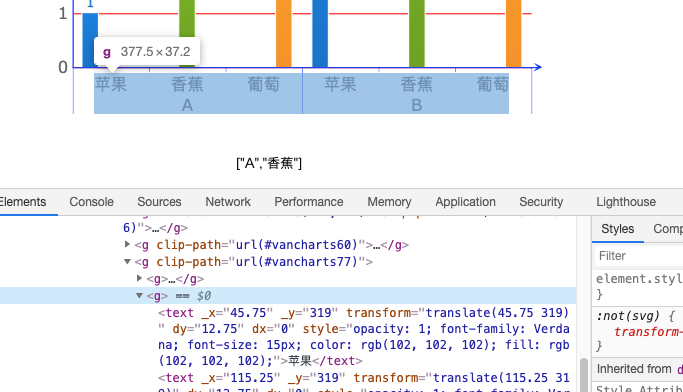The image size is (683, 392).
Task: Open the Lighthouse tab
Action: click(x=626, y=202)
